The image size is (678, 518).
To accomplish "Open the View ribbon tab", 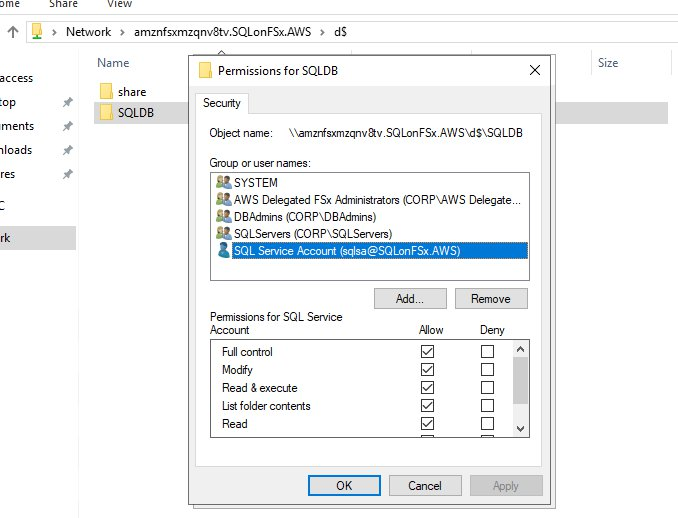I will (119, 4).
